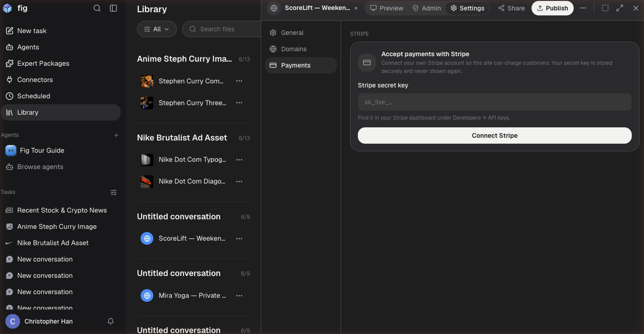Expand panel with fullscreen arrows icon

620,8
